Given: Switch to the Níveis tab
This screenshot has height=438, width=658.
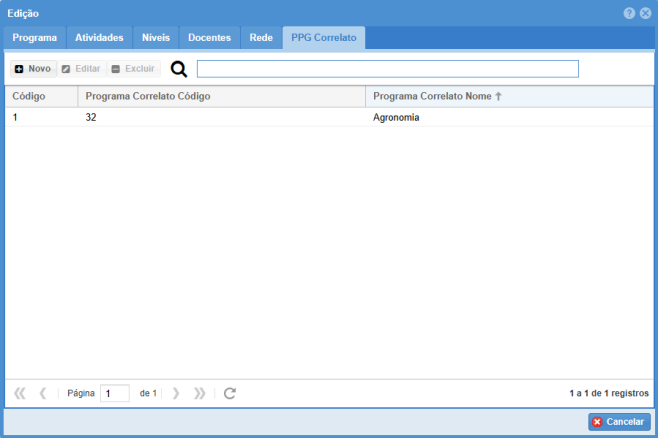Looking at the screenshot, I should click(x=156, y=38).
